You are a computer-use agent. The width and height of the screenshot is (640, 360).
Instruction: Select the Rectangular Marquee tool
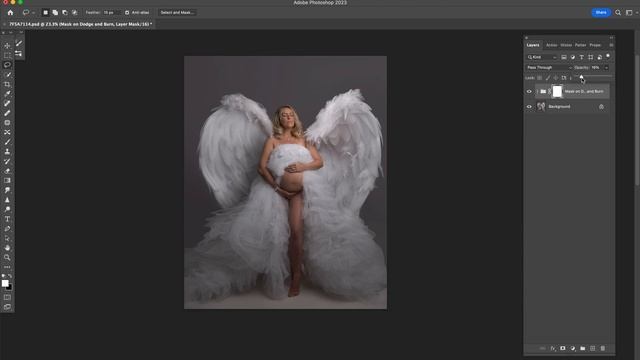coord(7,55)
